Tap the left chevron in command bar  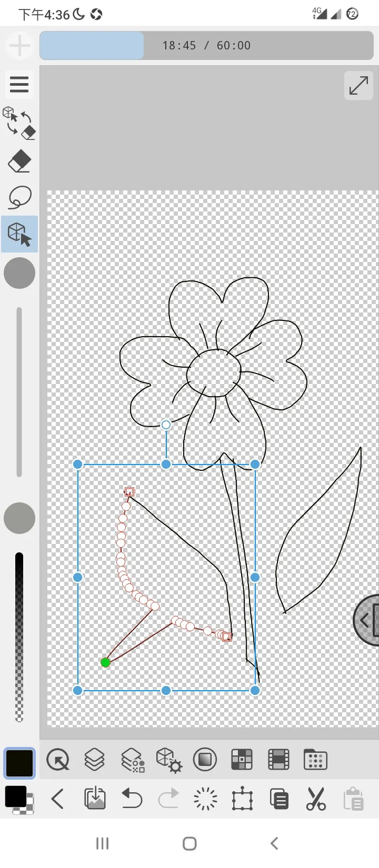[x=58, y=800]
